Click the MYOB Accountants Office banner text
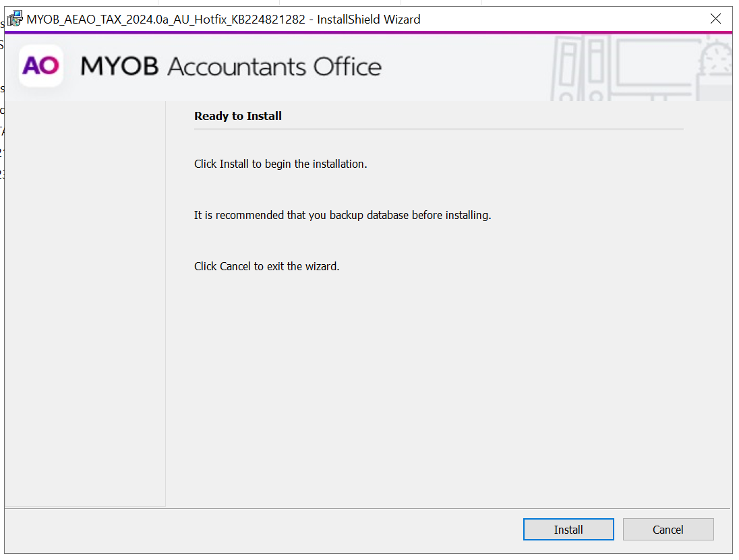The height and width of the screenshot is (560, 739). [231, 67]
